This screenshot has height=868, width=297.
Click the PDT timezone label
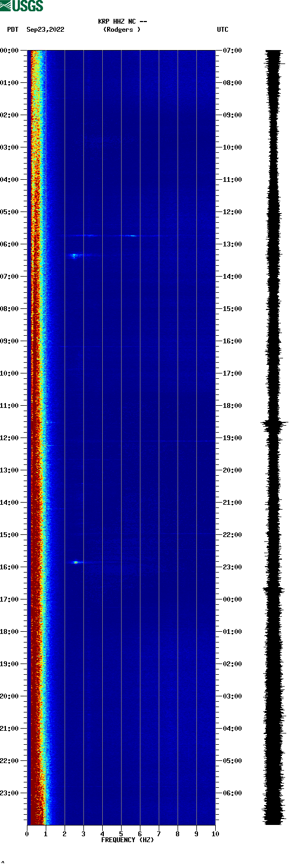[x=12, y=30]
